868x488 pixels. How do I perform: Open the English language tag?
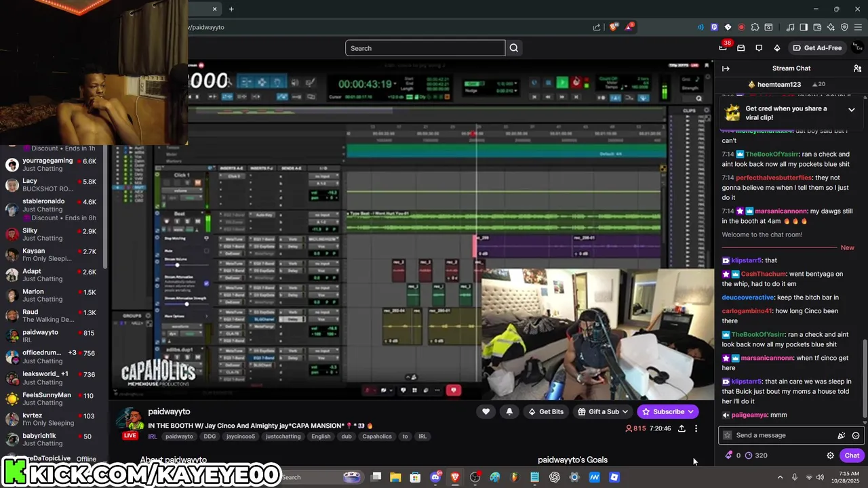click(321, 436)
